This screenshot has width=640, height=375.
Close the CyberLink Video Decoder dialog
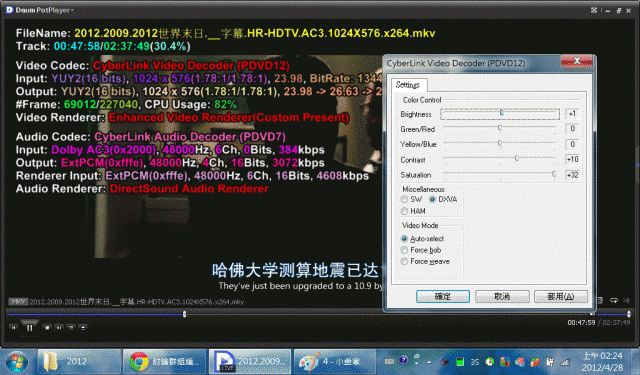point(577,62)
